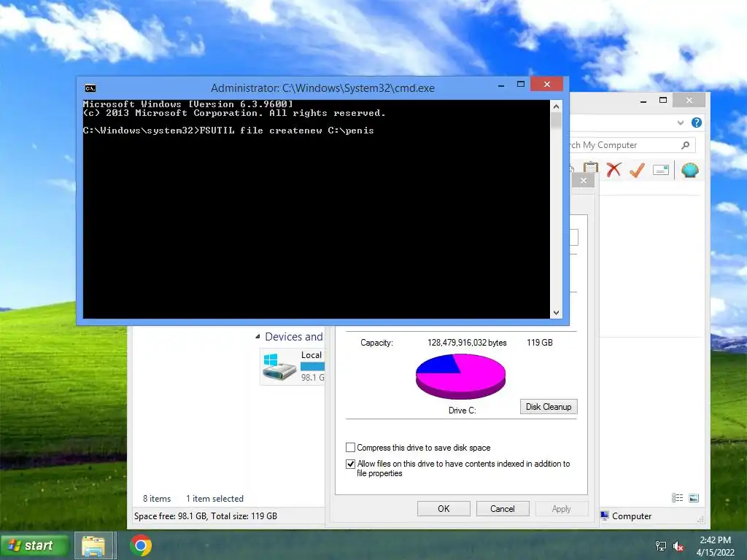Click OK in the Properties dialog
The height and width of the screenshot is (560, 747).
[444, 508]
